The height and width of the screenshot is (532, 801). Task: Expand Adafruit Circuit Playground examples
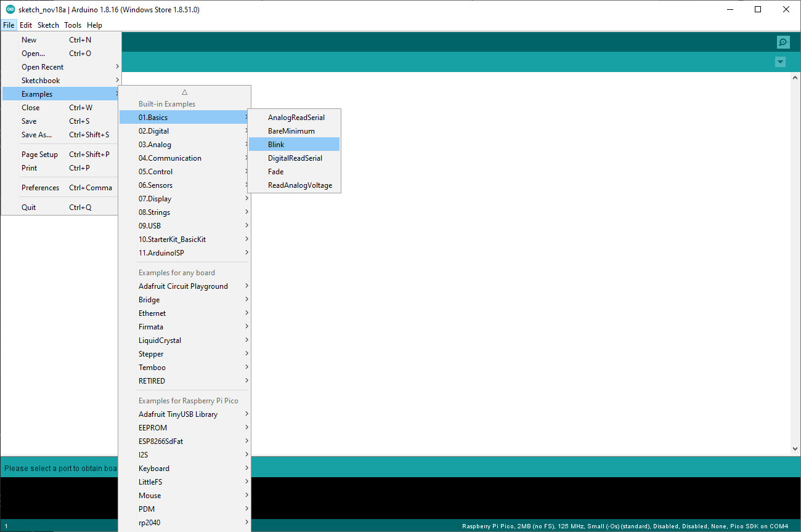[x=184, y=286]
